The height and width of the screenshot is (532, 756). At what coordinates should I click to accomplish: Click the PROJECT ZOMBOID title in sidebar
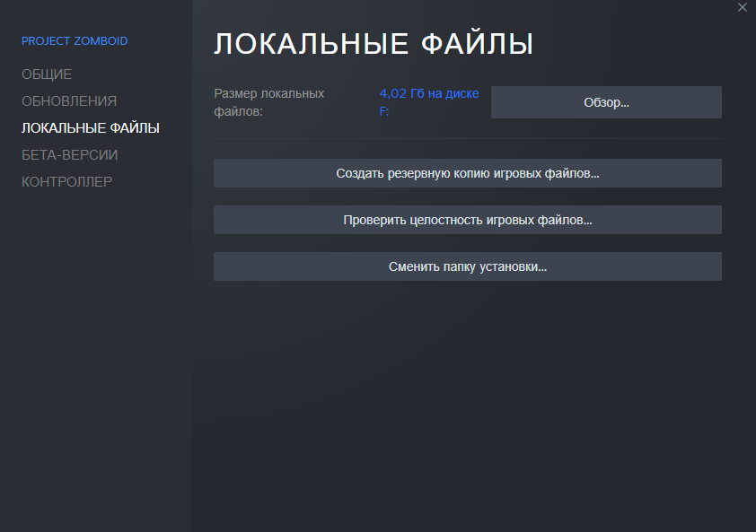click(x=75, y=41)
